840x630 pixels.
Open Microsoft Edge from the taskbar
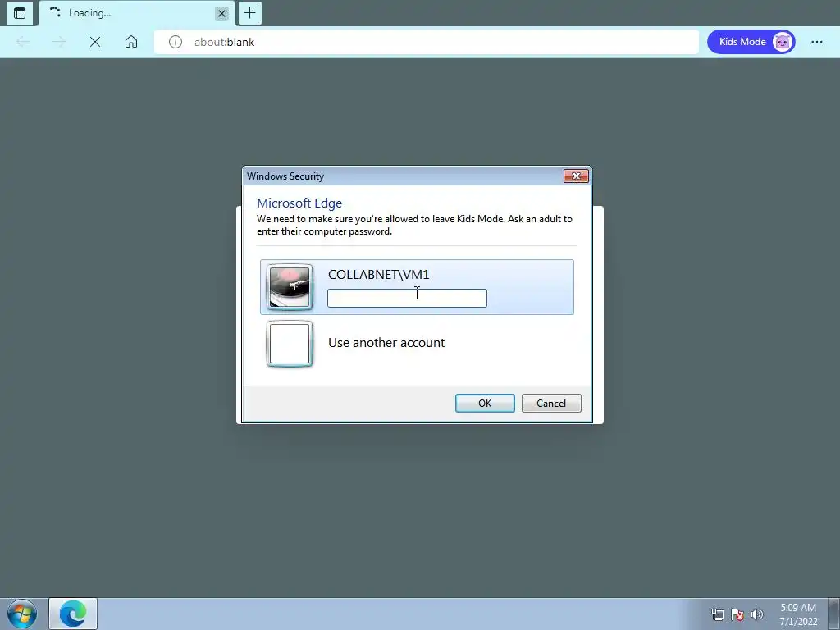click(x=73, y=614)
